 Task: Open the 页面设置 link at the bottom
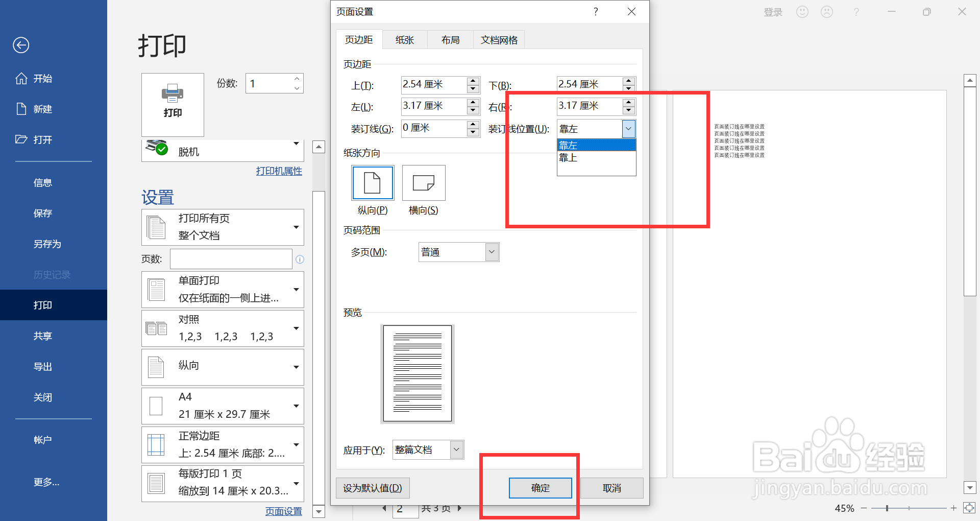(x=283, y=511)
